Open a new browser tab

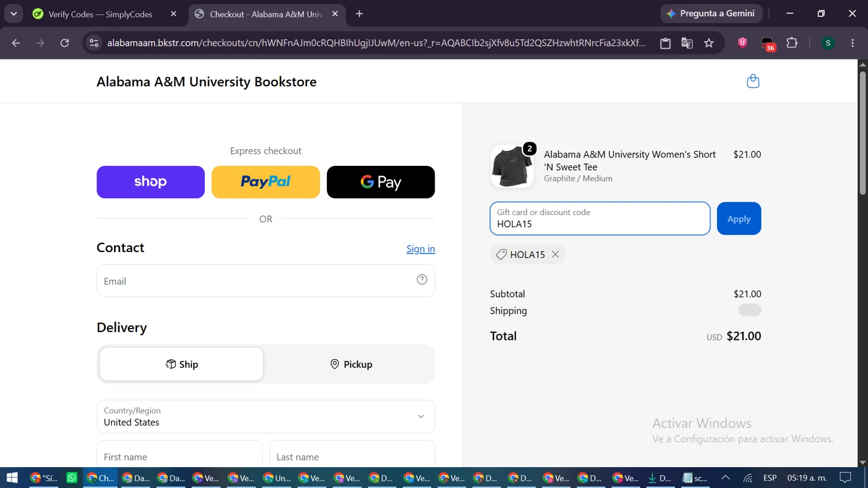pyautogui.click(x=359, y=13)
